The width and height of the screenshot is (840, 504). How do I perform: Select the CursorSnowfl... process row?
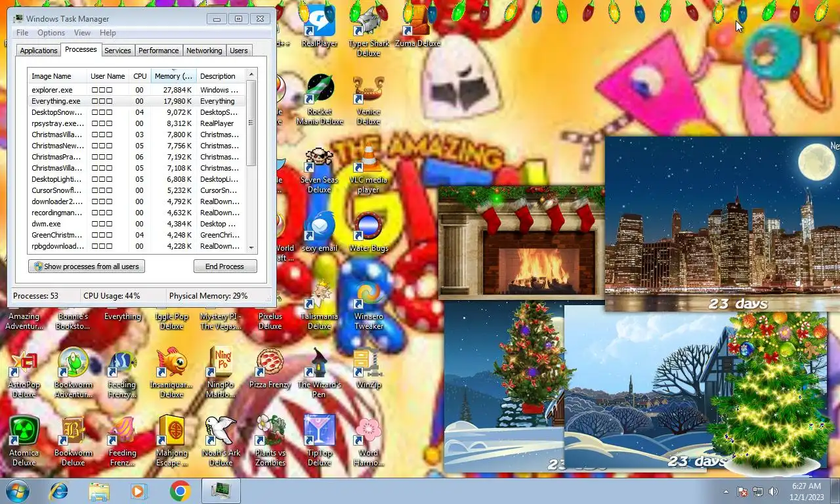pyautogui.click(x=136, y=190)
